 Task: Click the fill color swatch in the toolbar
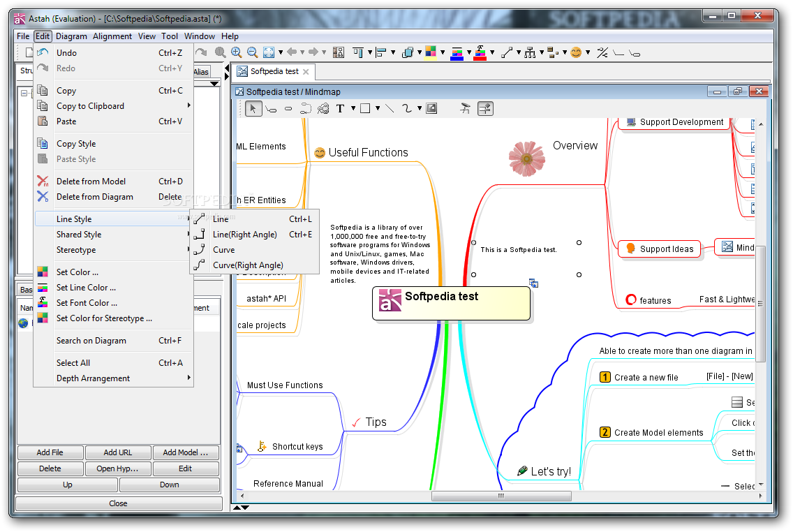[431, 52]
